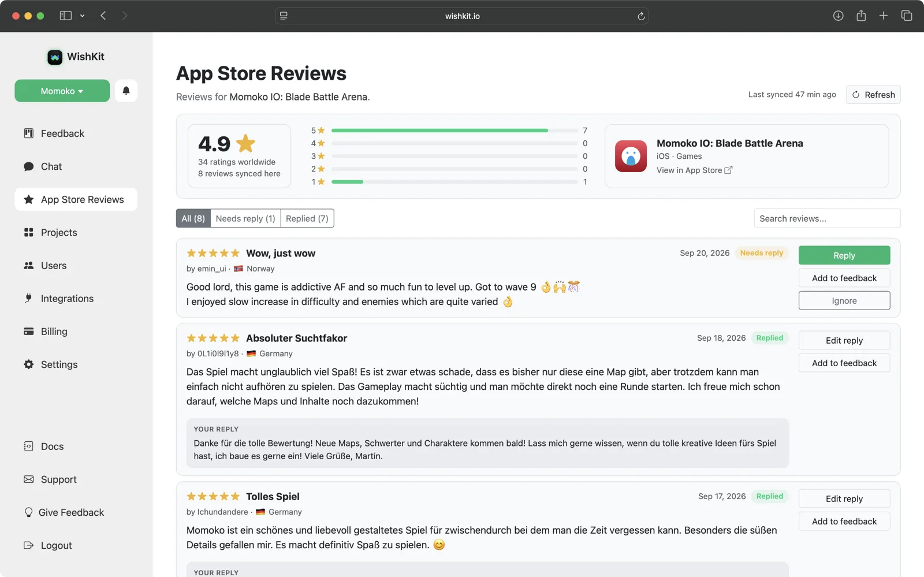Screen dimensions: 924x577
Task: Show the Needs reply (1) tab
Action: pos(245,218)
